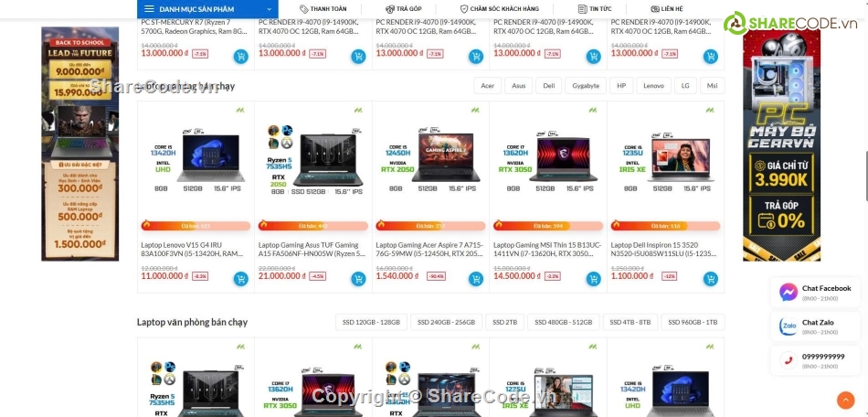The height and width of the screenshot is (417, 868).
Task: Select SSD 960GB - 1TB filter
Action: 693,322
